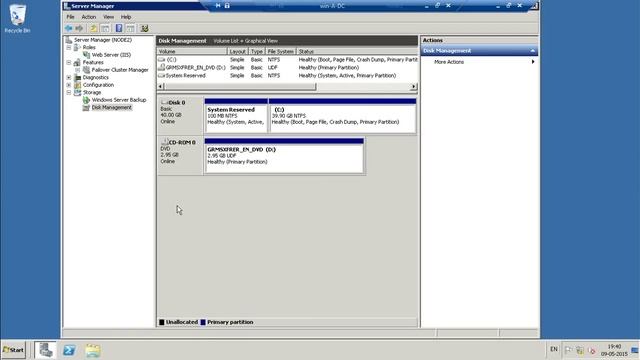Click the Configuration icon in the tree
Image resolution: width=640 pixels, height=360 pixels.
click(78, 85)
